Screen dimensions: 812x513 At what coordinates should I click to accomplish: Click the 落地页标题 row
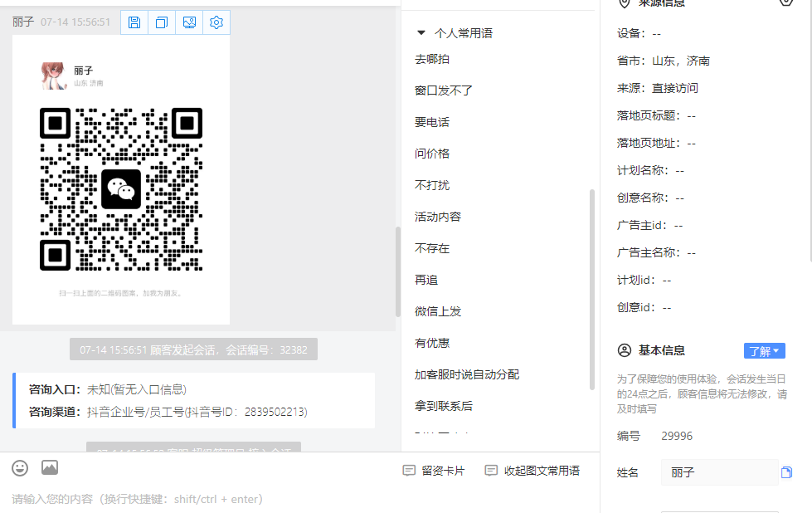[656, 115]
